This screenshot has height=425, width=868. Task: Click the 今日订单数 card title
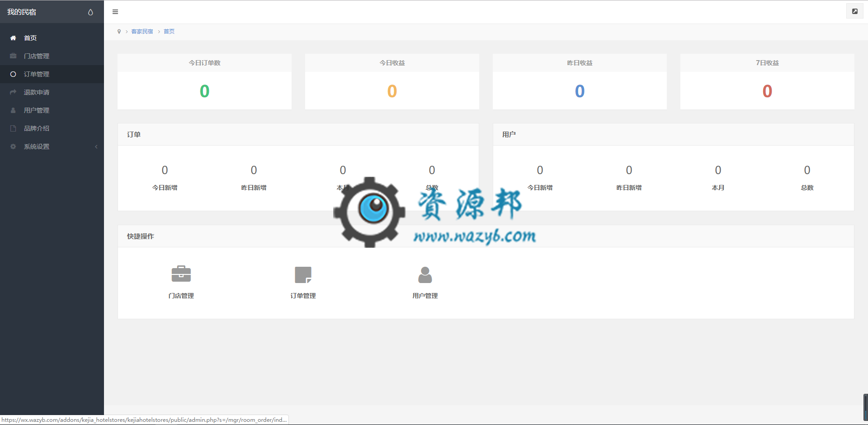pos(205,63)
